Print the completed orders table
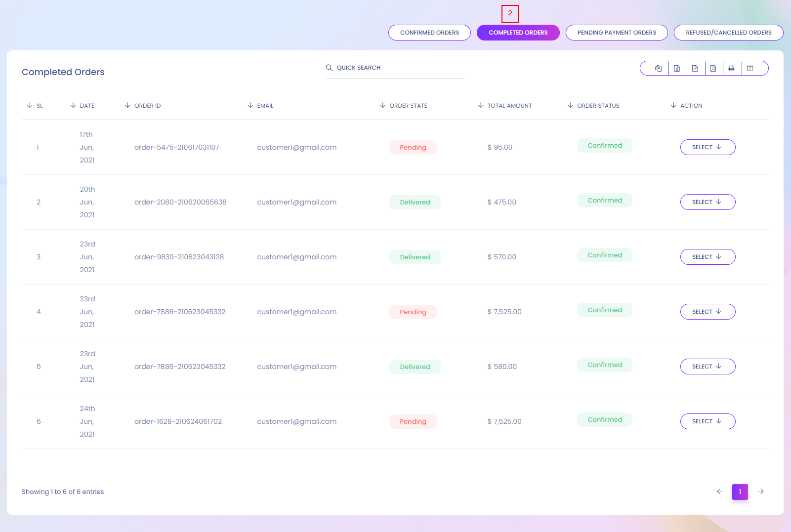 click(x=731, y=69)
